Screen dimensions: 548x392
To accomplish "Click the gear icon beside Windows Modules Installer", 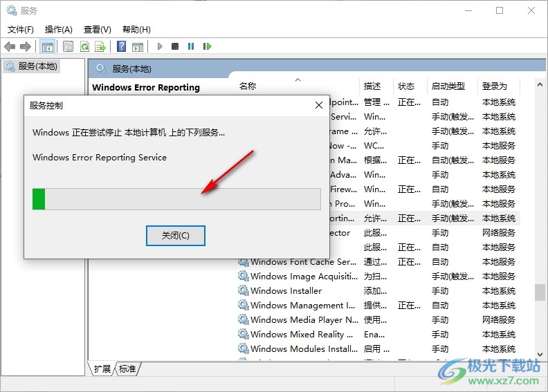I will (244, 348).
